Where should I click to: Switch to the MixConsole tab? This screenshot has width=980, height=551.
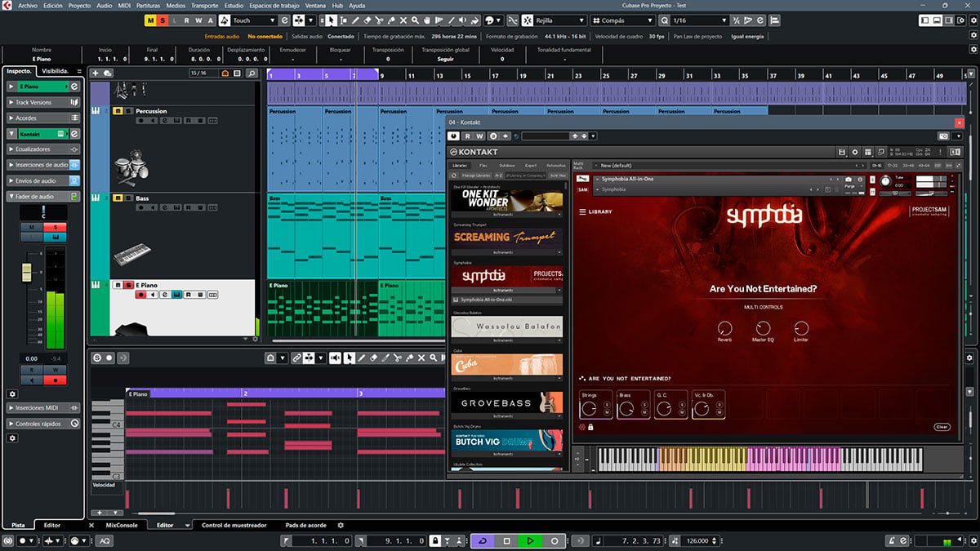(122, 525)
